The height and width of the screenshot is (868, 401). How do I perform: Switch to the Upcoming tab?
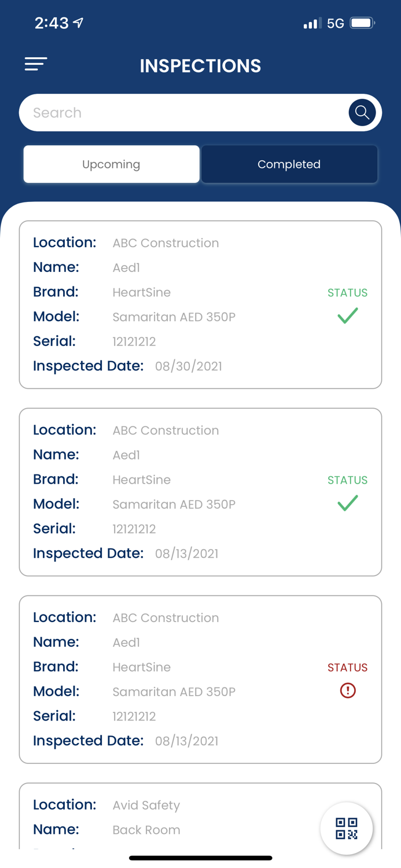pos(111,164)
